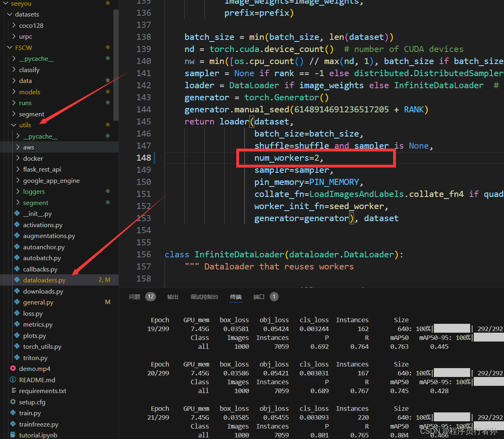Click the augmentations.py Python icon
Image resolution: width=504 pixels, height=439 pixels.
[x=17, y=236]
